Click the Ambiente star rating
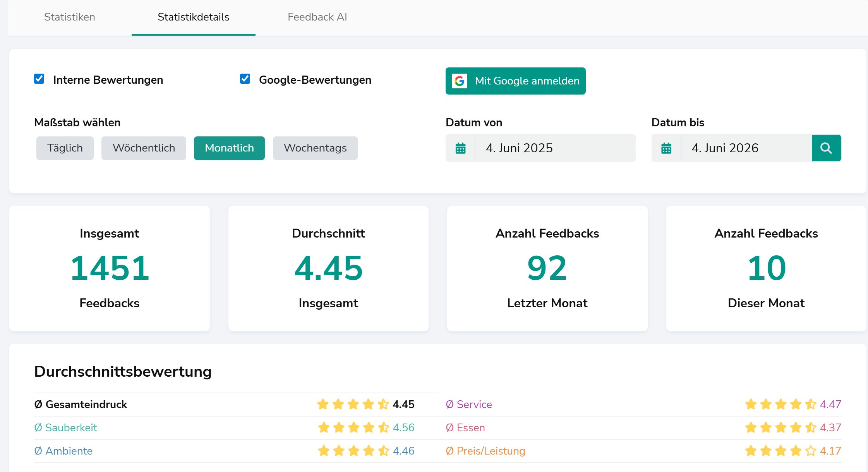 353,451
